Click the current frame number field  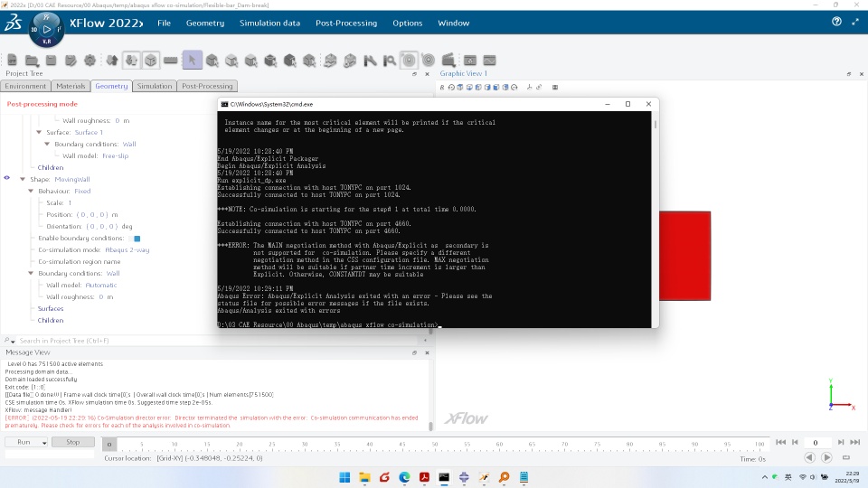tap(816, 443)
